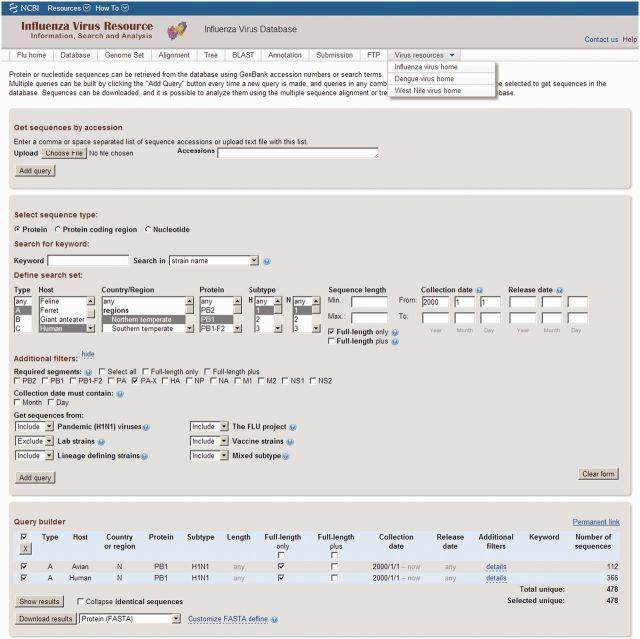Click the Clear form button
Viewport: 640px width, 639px height.
click(597, 474)
